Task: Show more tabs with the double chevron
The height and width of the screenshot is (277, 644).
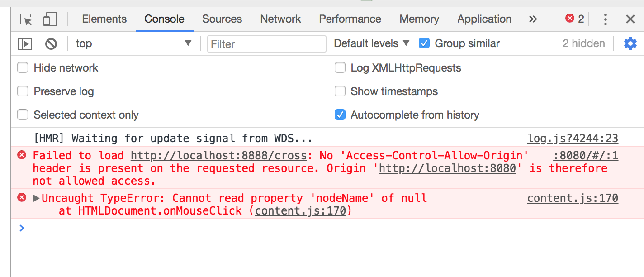Action: 533,19
